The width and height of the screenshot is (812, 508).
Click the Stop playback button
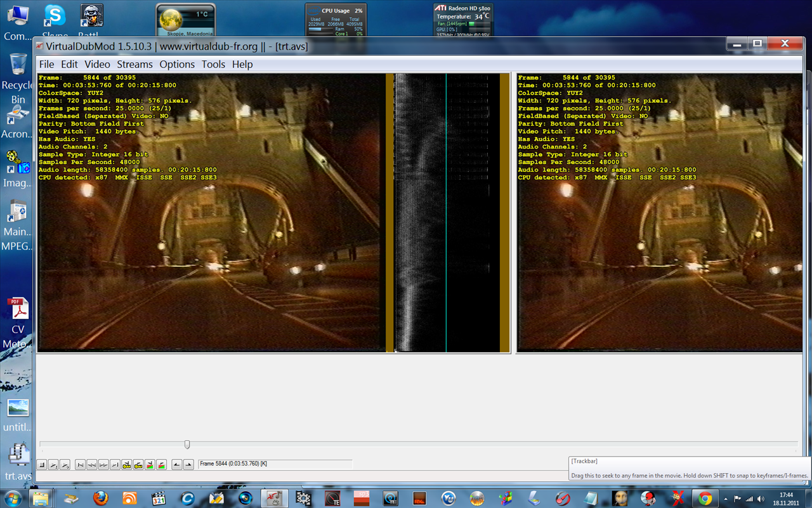point(42,465)
